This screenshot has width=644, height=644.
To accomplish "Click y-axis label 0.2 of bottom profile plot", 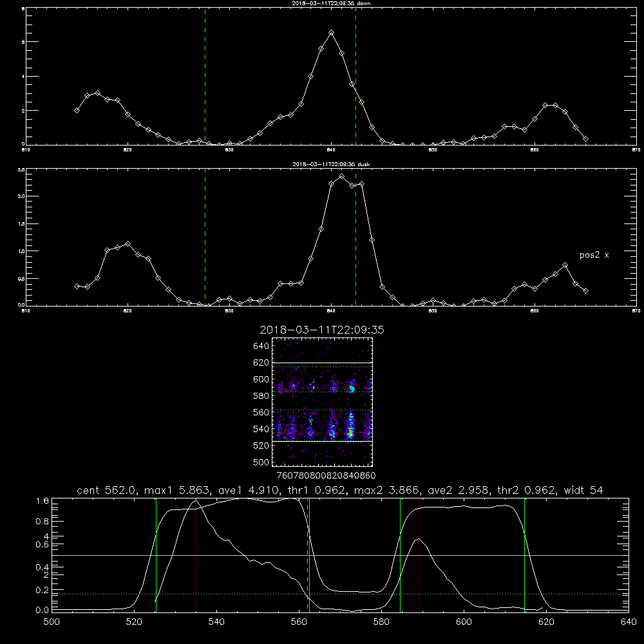I will coord(43,590).
